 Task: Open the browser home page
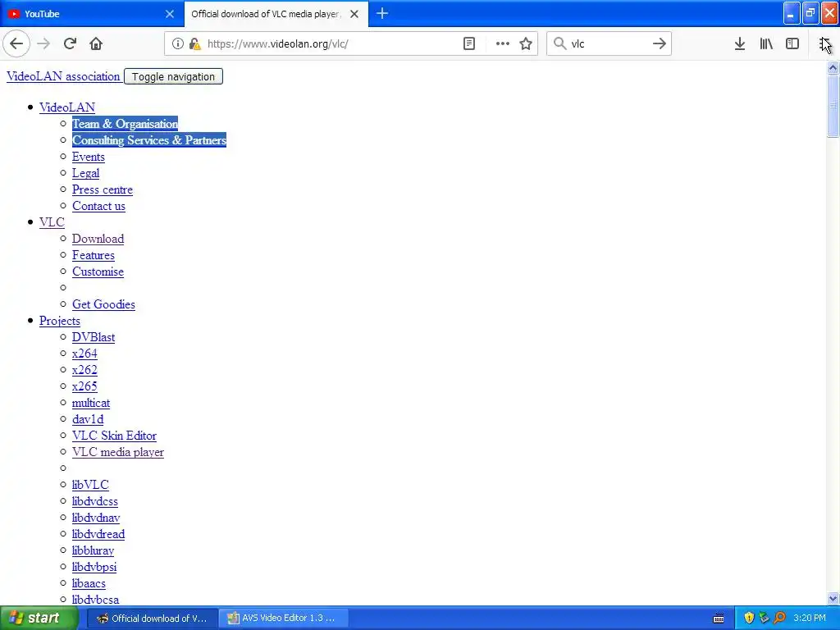(96, 43)
